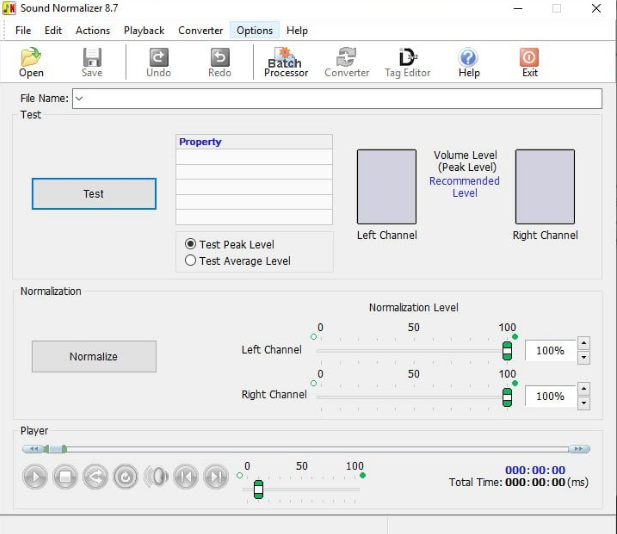Click the Test button
This screenshot has width=617, height=534.
[x=94, y=194]
